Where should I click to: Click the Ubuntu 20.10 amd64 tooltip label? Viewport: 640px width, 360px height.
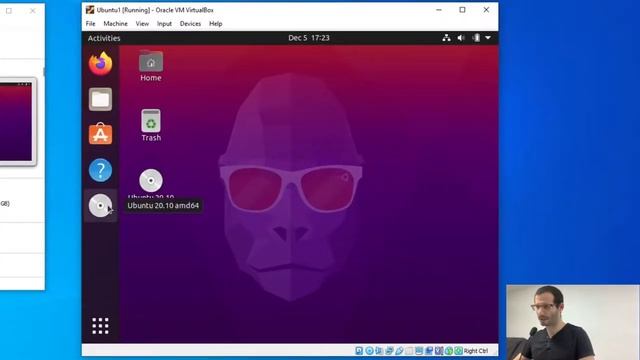[163, 205]
